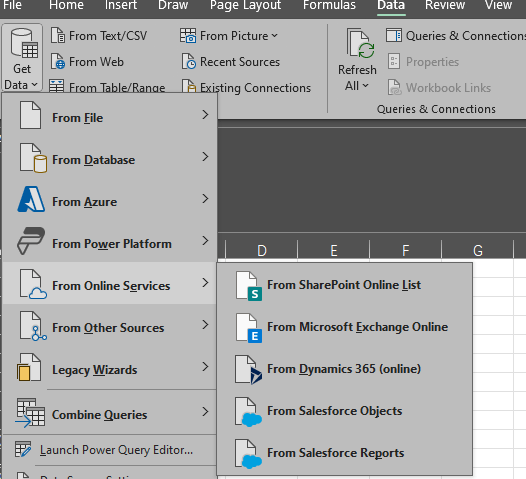Viewport: 526px width, 479px height.
Task: Click the Combine Queries tables icon
Action: (30, 413)
